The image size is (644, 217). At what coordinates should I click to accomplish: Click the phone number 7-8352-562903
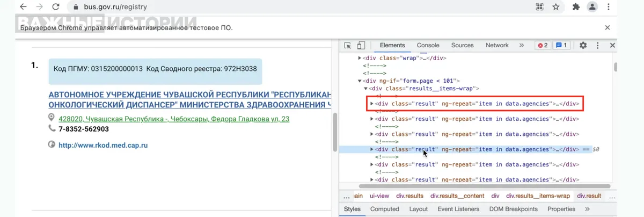[84, 129]
